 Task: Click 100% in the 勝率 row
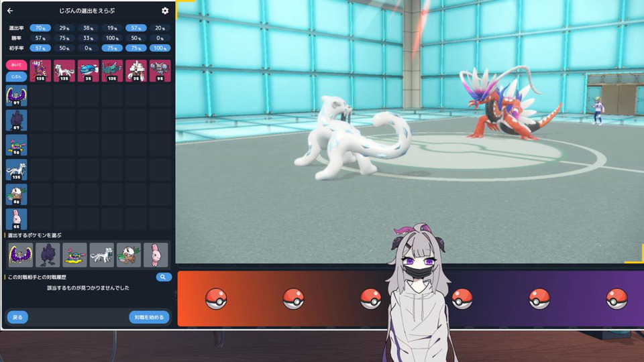(112, 38)
